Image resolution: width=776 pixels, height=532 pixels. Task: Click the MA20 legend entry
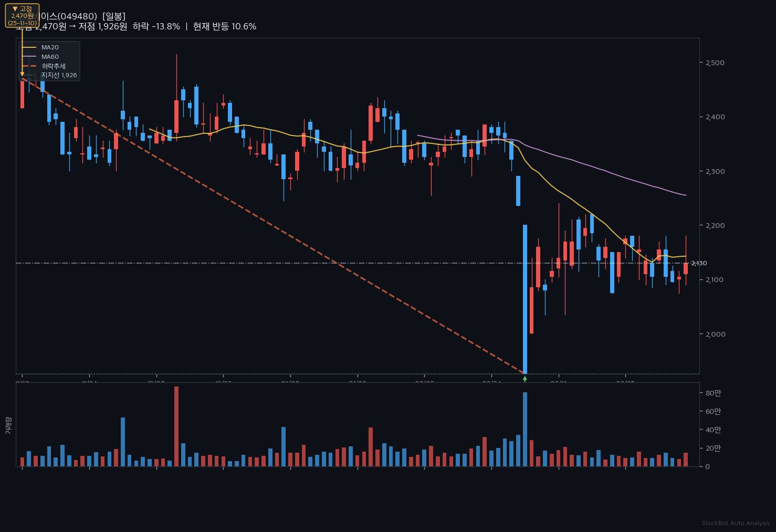click(50, 47)
